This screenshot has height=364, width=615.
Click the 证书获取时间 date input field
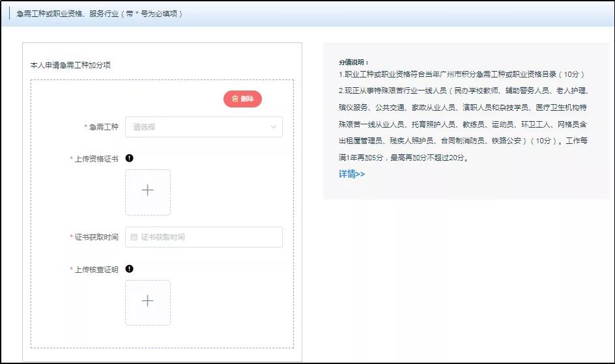(x=203, y=237)
